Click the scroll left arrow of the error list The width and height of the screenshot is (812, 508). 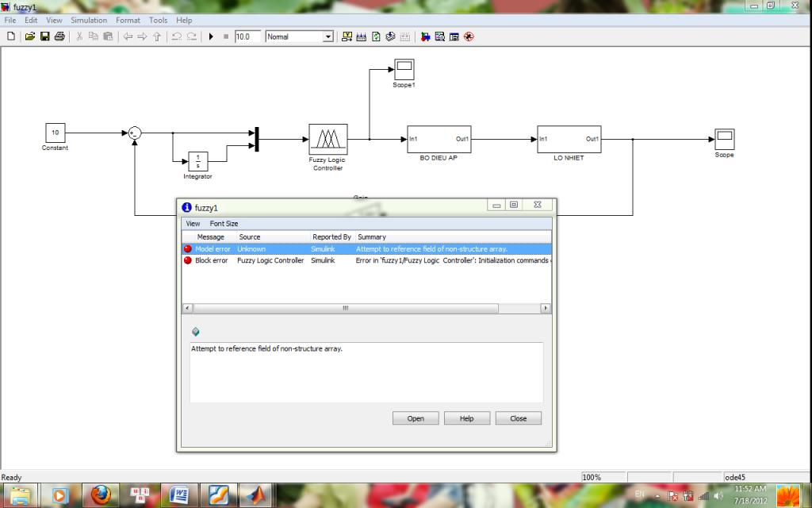tap(187, 308)
